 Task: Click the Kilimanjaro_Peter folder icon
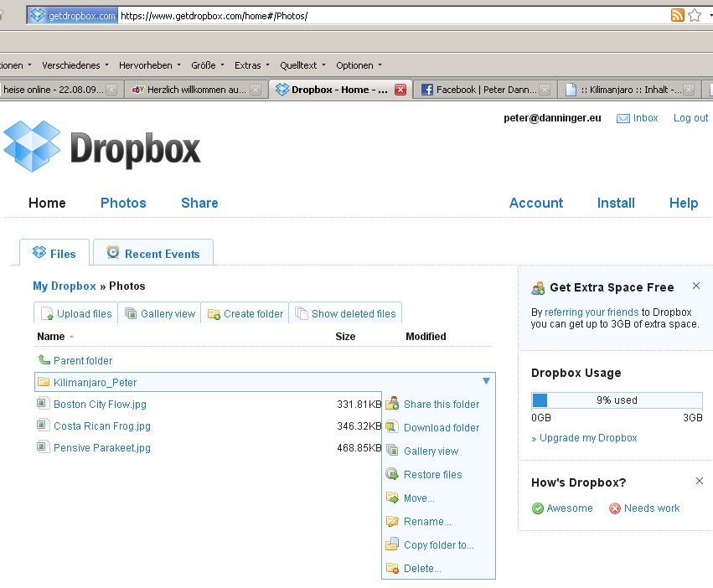point(44,382)
